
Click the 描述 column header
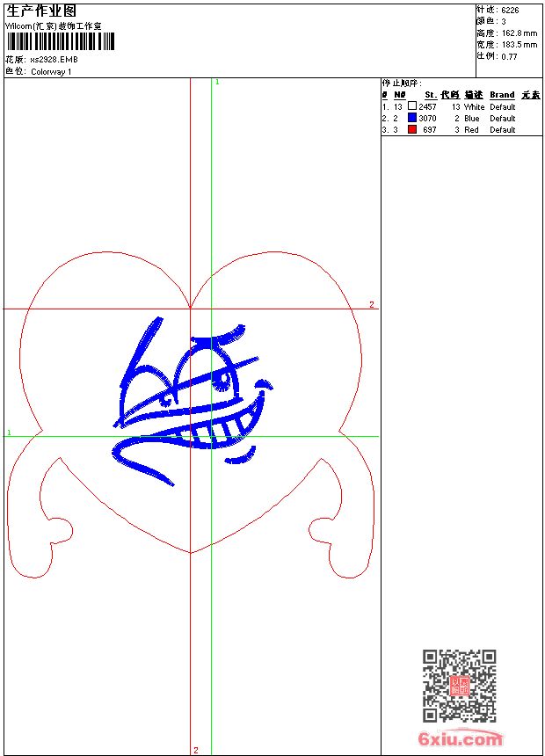pos(474,95)
